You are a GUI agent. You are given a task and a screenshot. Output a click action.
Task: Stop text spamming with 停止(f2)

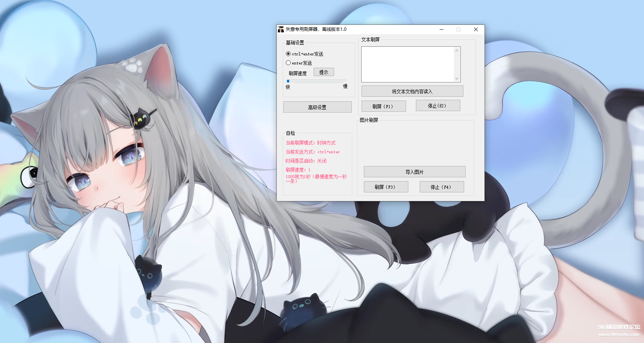(x=438, y=105)
